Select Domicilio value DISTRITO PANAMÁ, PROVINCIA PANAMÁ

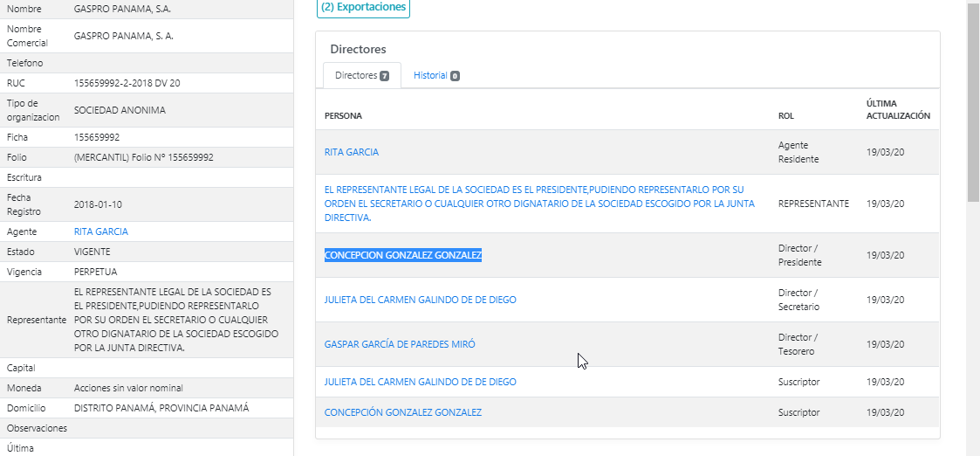coord(161,408)
